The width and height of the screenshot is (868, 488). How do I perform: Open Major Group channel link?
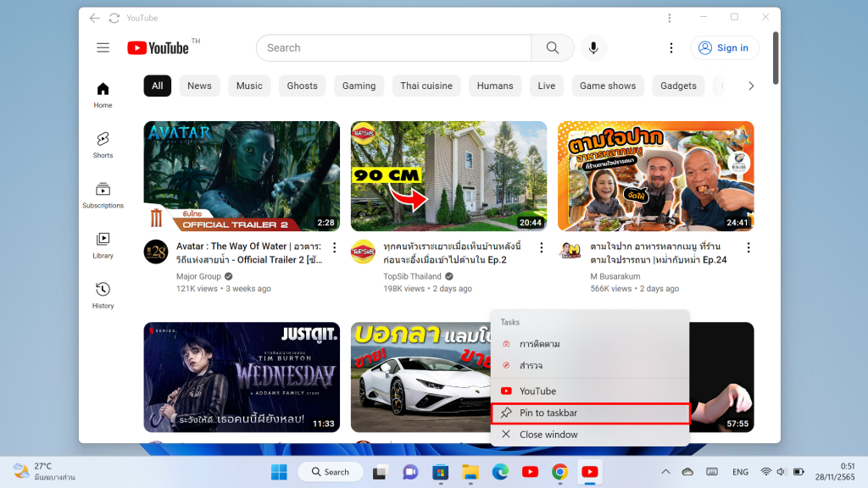(x=198, y=276)
